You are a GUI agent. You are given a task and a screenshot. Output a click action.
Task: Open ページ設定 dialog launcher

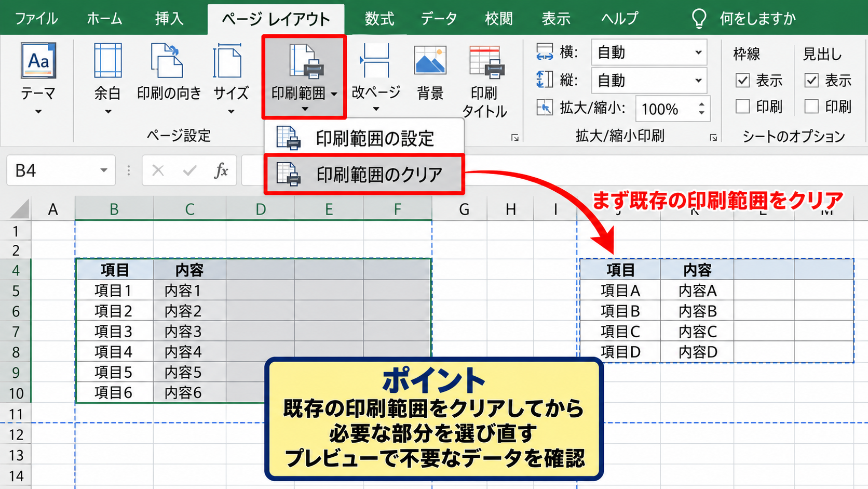point(514,138)
